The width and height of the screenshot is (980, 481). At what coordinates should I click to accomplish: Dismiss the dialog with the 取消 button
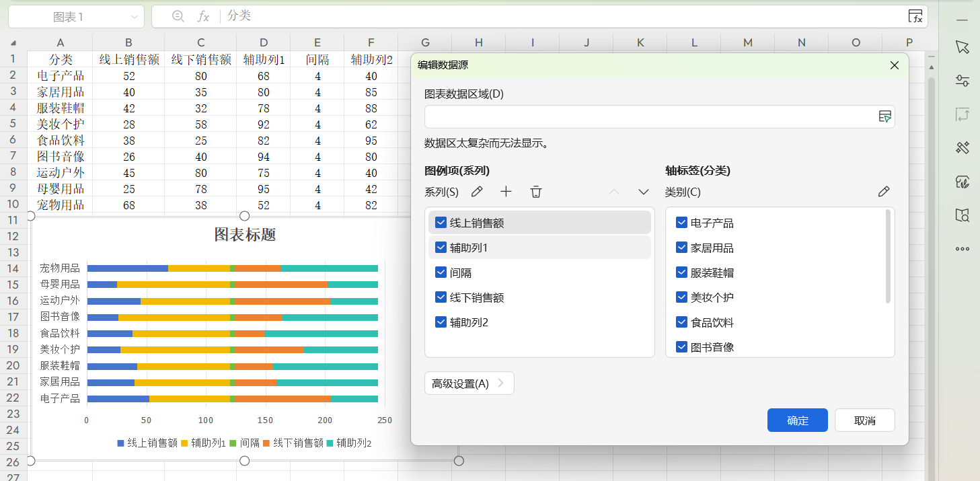[864, 420]
